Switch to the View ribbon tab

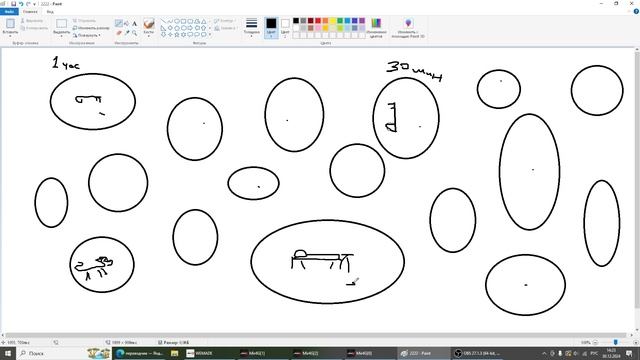pos(50,12)
